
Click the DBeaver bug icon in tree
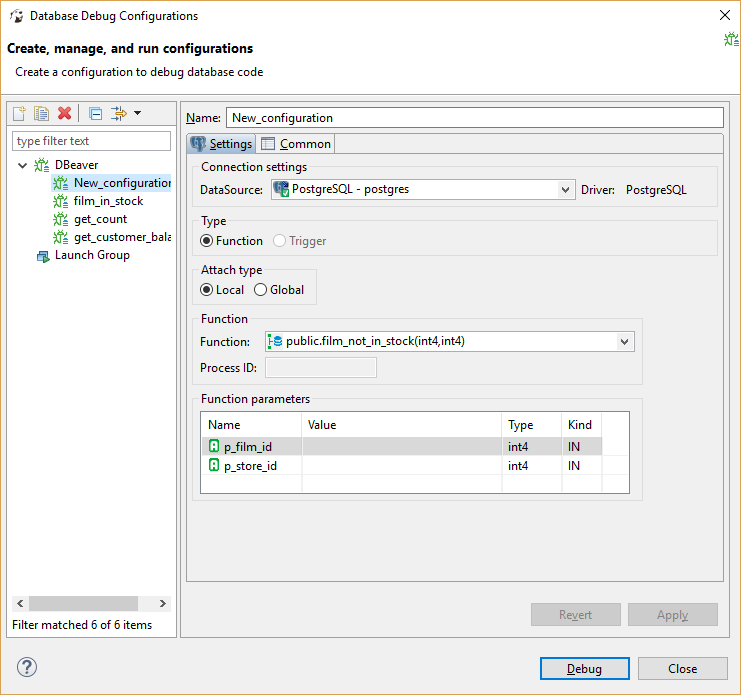[x=42, y=165]
